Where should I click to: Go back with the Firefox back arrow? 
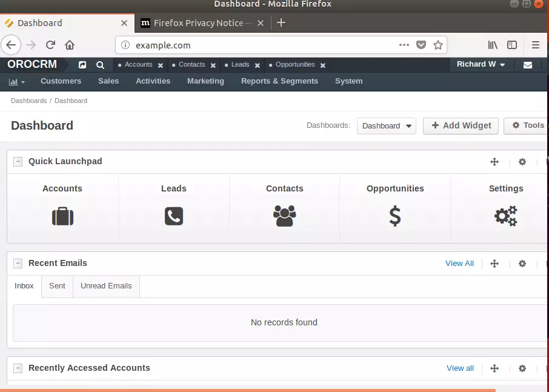click(11, 45)
